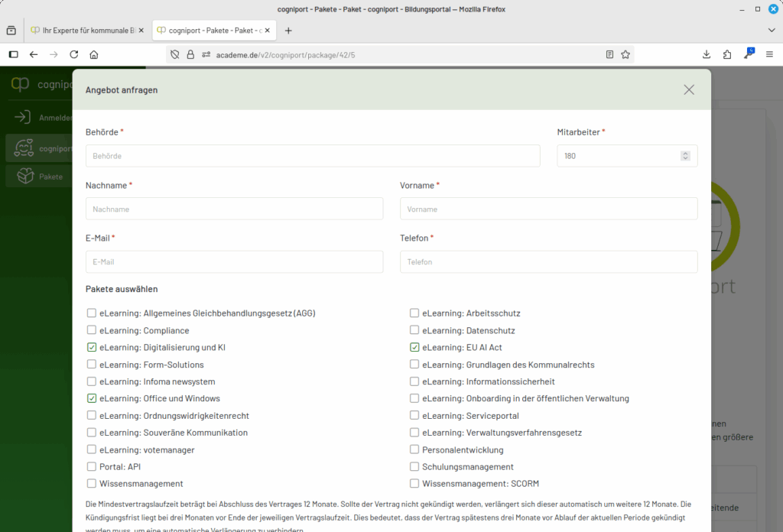The height and width of the screenshot is (532, 783).
Task: Click the site security padlock icon
Action: (x=190, y=54)
